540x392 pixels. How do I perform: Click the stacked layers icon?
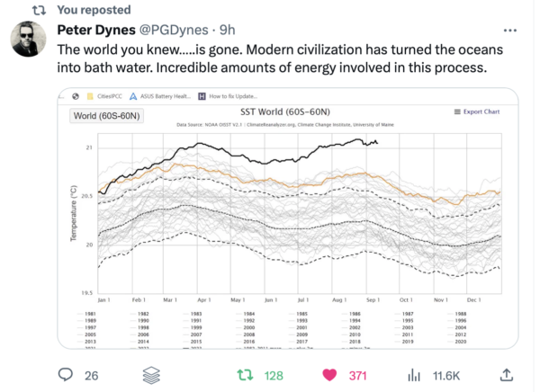pyautogui.click(x=151, y=375)
